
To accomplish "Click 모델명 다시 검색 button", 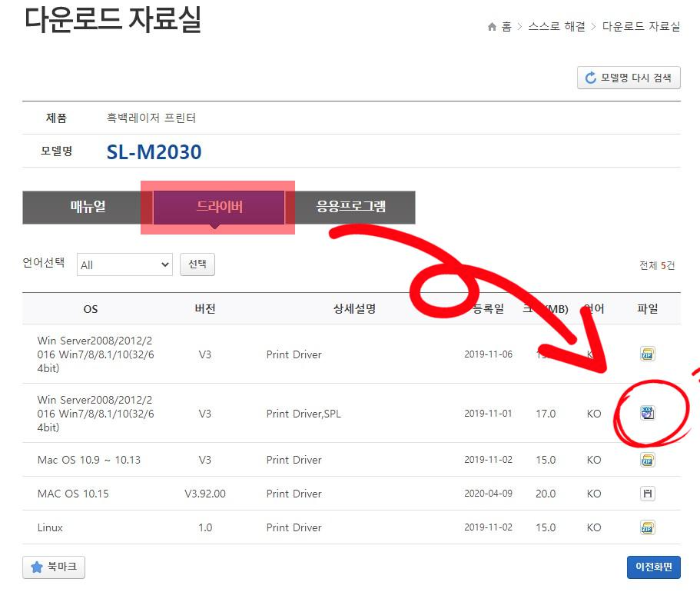I will click(x=629, y=78).
